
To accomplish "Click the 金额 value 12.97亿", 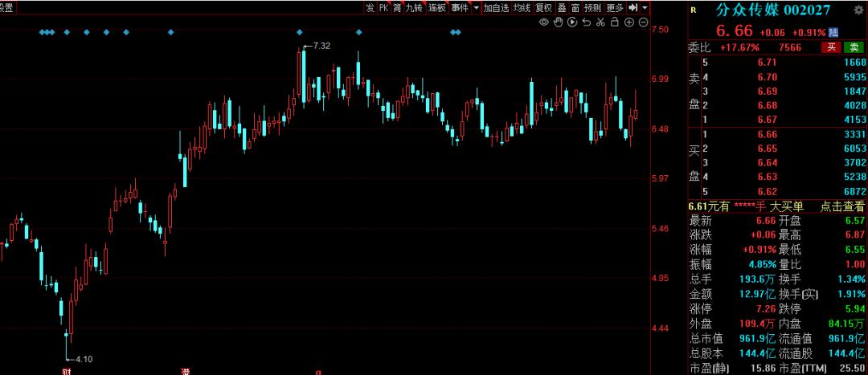I will pyautogui.click(x=759, y=294).
